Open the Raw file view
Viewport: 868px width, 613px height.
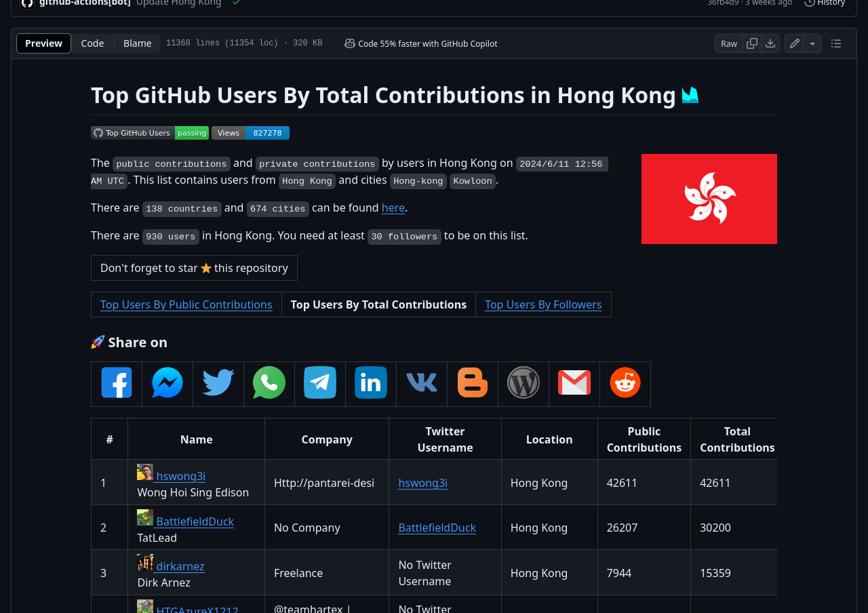tap(729, 43)
